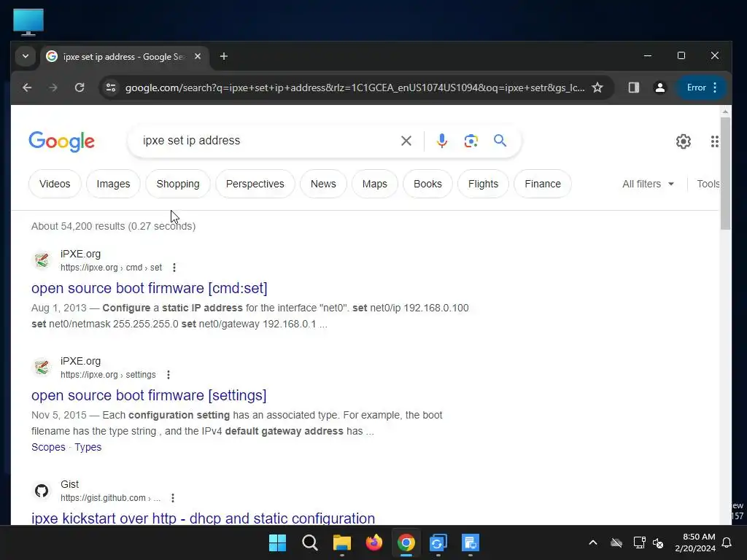Open the search Tools
This screenshot has width=747, height=560.
point(708,184)
